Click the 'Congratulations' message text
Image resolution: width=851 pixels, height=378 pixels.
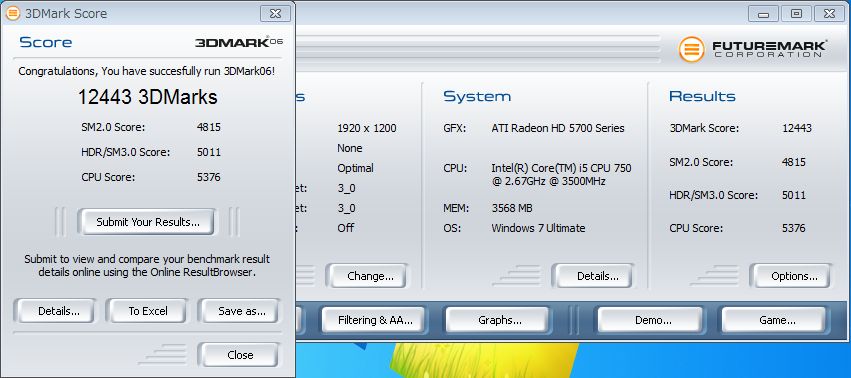[x=147, y=71]
